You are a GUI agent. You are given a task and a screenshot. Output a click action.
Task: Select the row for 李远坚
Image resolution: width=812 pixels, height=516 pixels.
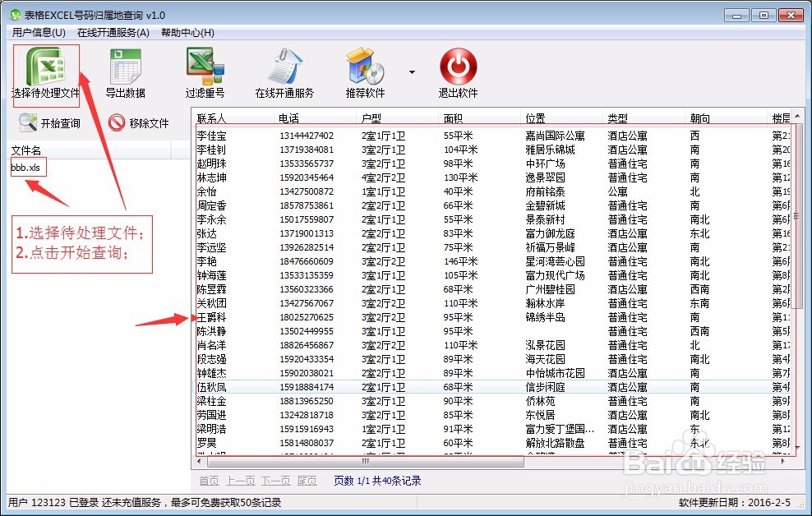[491, 247]
